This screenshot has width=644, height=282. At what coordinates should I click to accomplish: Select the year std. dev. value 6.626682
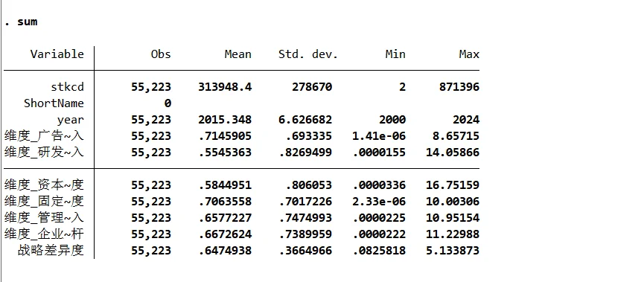tap(305, 120)
